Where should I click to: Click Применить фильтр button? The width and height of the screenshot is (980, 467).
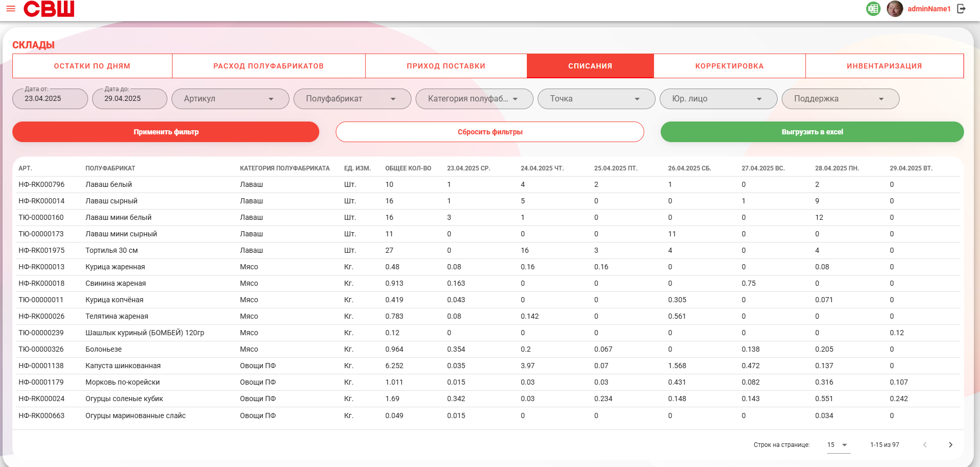pyautogui.click(x=166, y=132)
